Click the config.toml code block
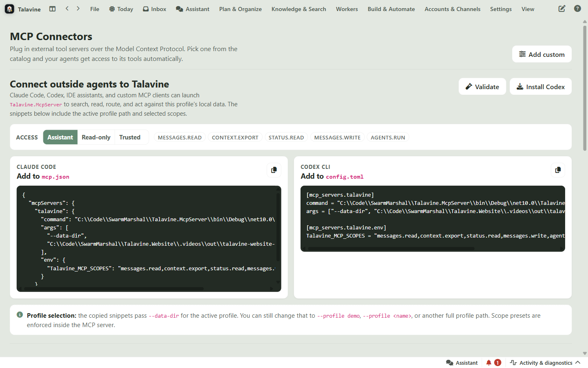 433,219
